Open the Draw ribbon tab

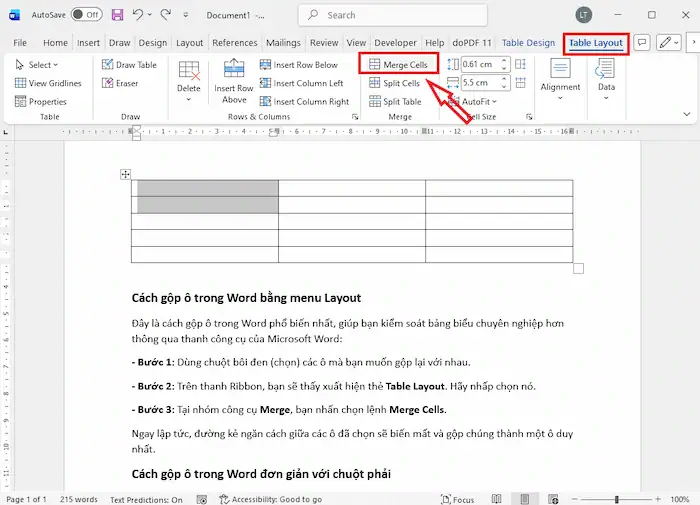pyautogui.click(x=120, y=43)
